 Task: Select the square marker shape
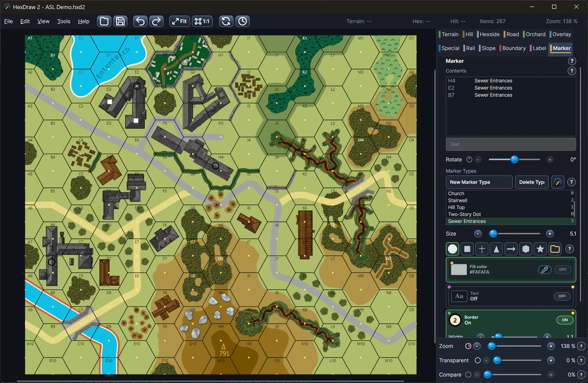(x=467, y=249)
